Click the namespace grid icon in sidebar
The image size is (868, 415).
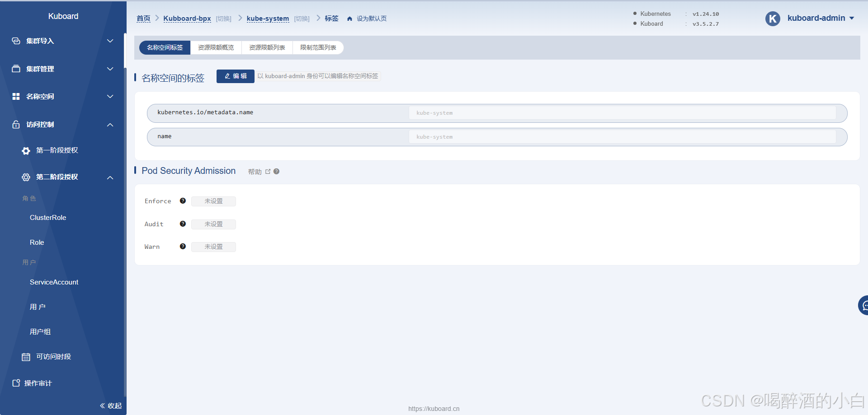pyautogui.click(x=16, y=97)
